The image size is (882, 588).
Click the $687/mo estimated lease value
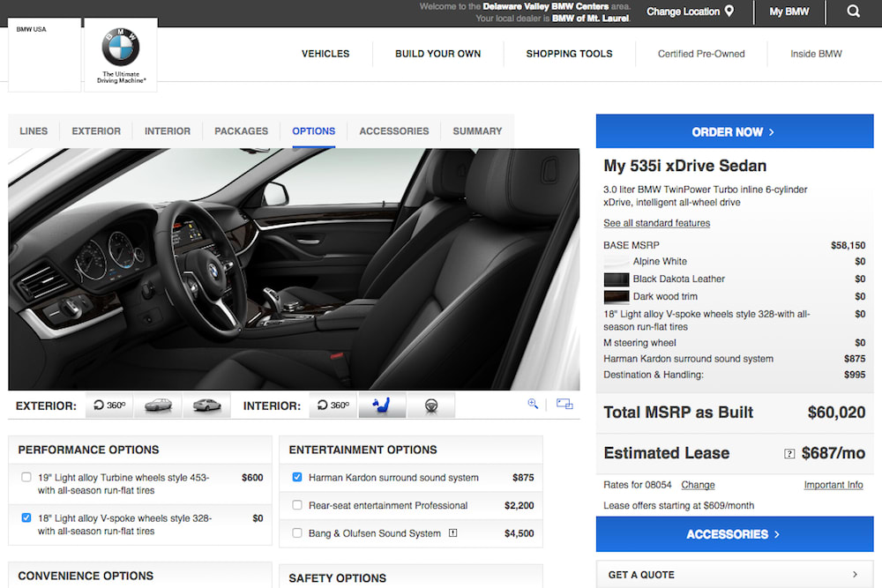[833, 453]
